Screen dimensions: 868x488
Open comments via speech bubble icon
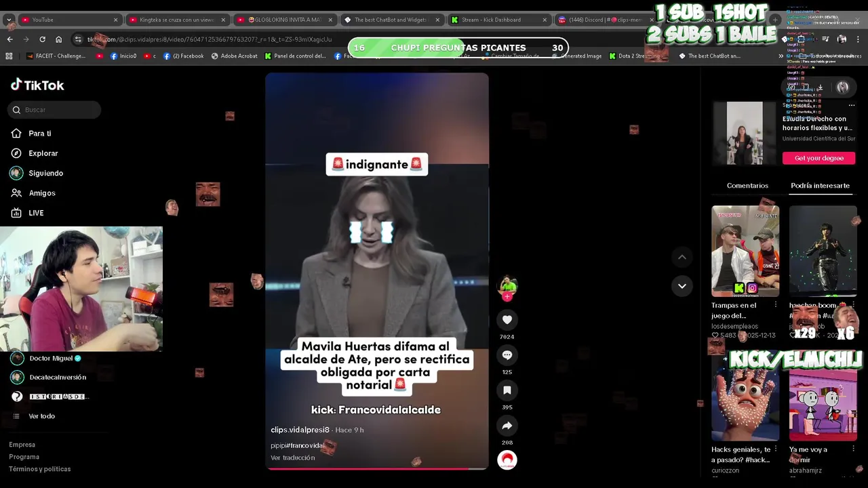pos(507,354)
